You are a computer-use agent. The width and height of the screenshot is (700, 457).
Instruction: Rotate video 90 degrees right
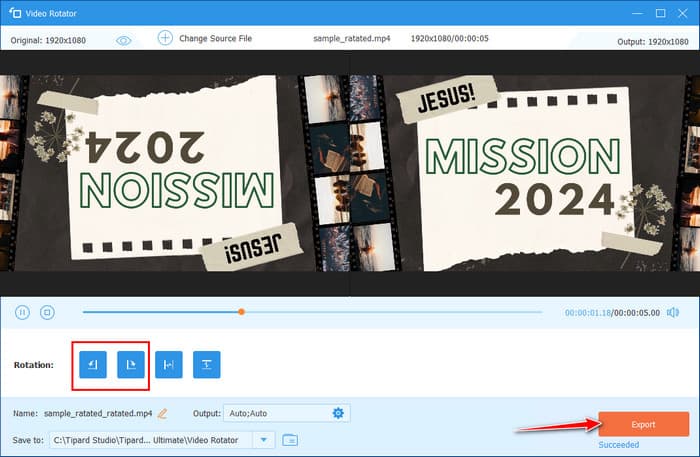click(x=131, y=365)
